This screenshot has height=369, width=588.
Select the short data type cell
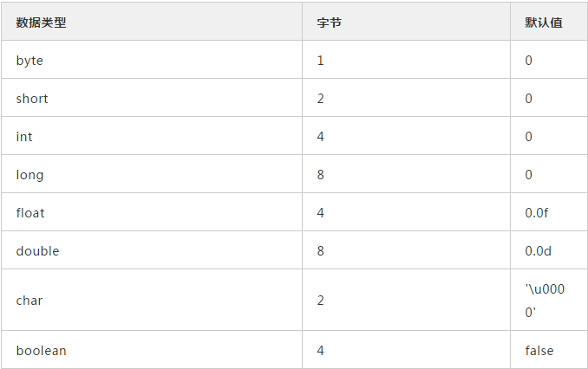32,99
